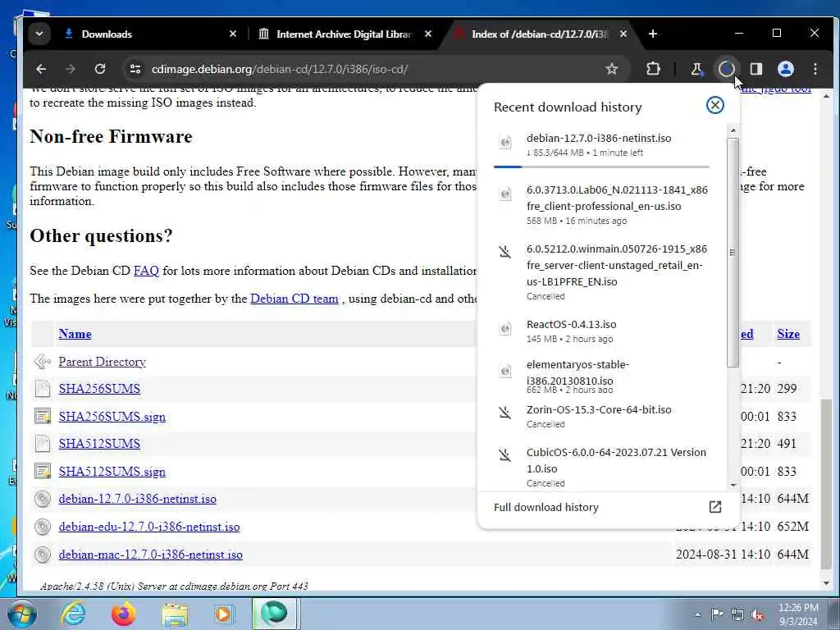Sort listing by Name column
This screenshot has height=630, width=840.
pyautogui.click(x=75, y=334)
